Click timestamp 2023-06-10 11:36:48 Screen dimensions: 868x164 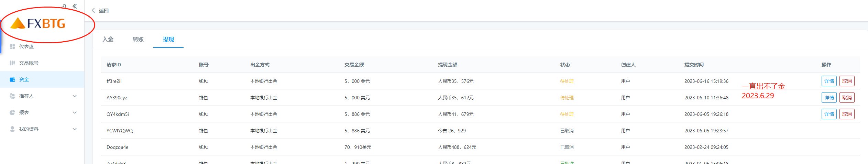tap(706, 98)
